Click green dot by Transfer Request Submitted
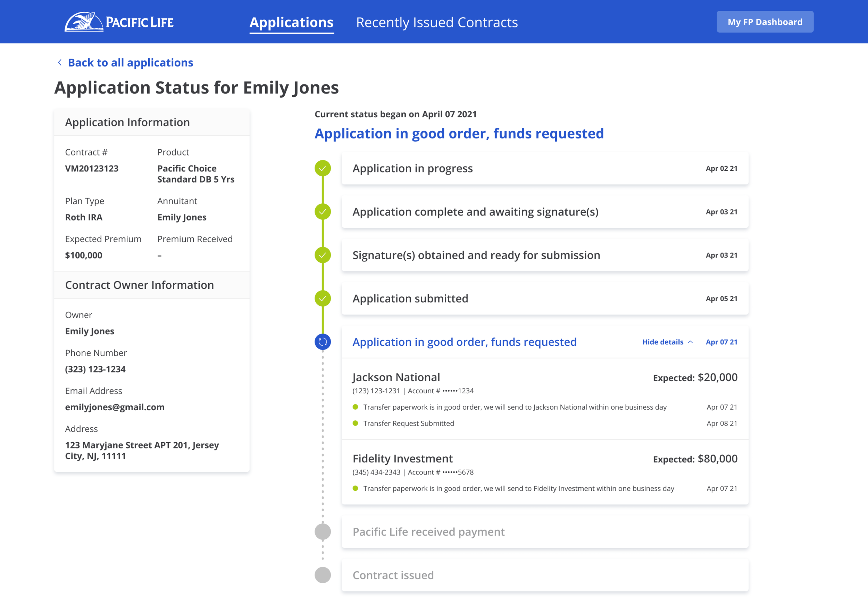This screenshot has width=868, height=613. point(355,423)
